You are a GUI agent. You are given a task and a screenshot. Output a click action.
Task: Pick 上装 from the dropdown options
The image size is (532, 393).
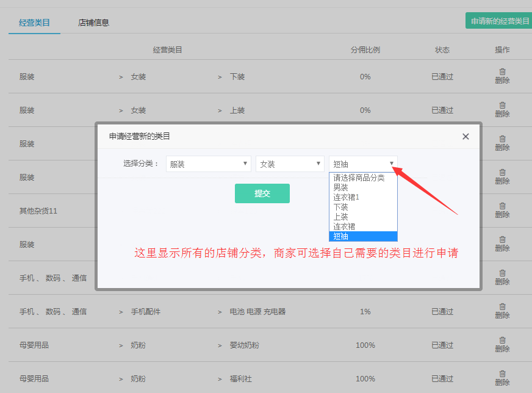pos(341,217)
